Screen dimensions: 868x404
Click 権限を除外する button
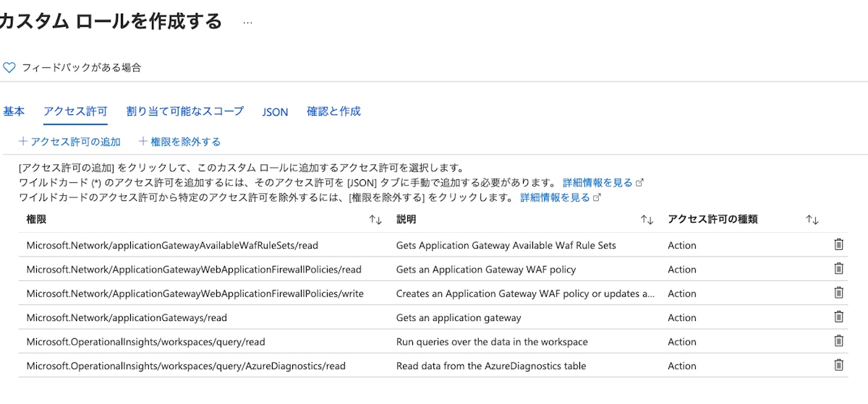tap(179, 142)
